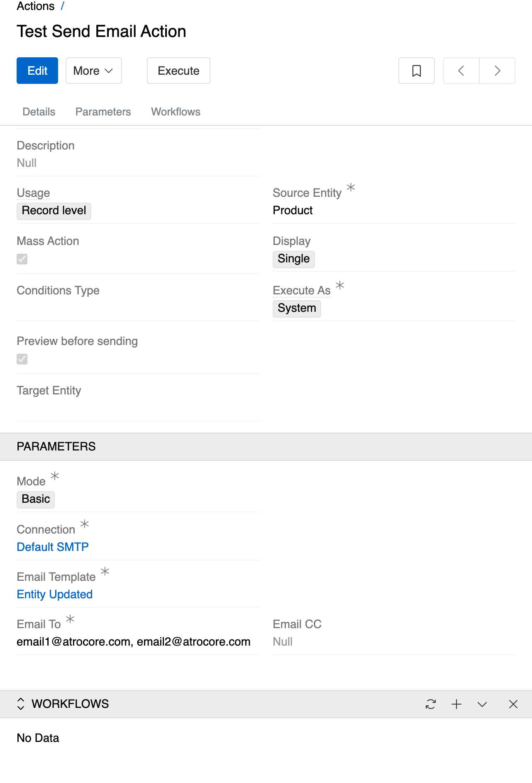Image resolution: width=532 pixels, height=783 pixels.
Task: Refresh the Workflows panel
Action: click(431, 704)
